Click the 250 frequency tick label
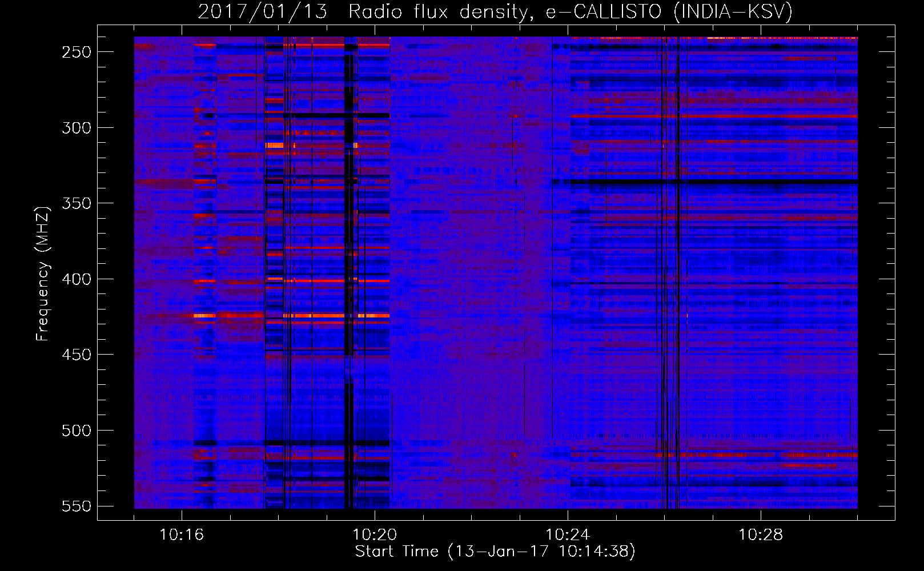Screen dimensions: 924x571 point(77,52)
